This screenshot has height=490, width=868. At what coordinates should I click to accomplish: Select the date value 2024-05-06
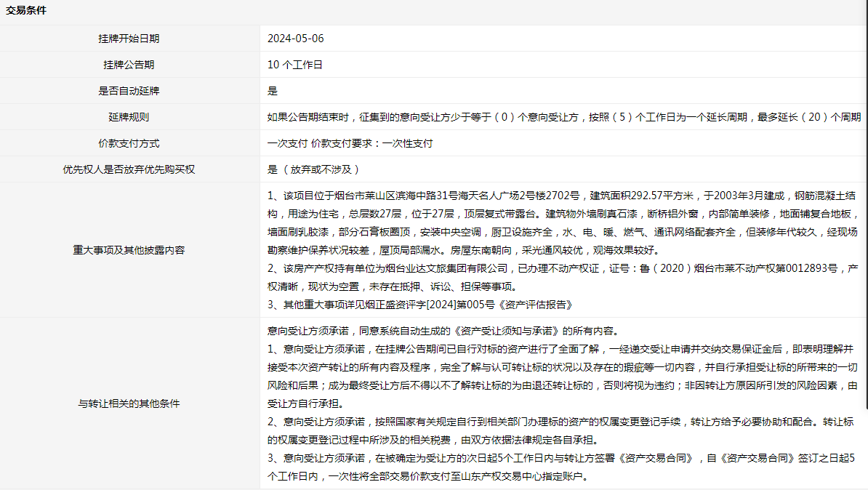coord(295,39)
